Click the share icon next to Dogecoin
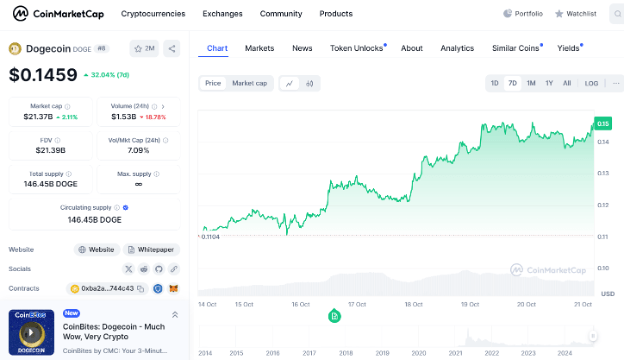624x360 pixels. point(172,49)
